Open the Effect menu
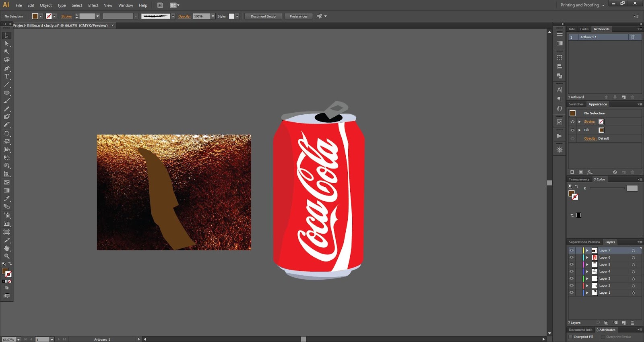This screenshot has width=644, height=342. pyautogui.click(x=93, y=5)
